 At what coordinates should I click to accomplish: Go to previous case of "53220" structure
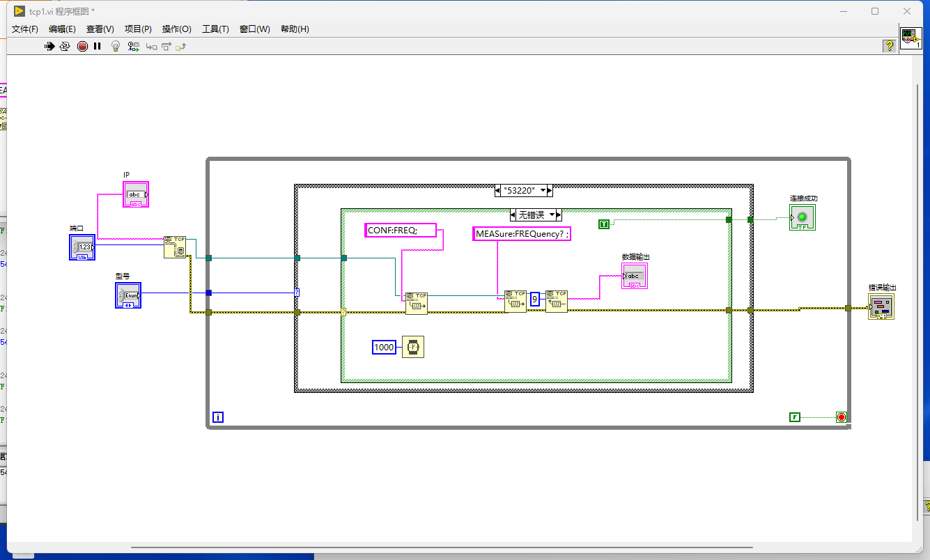tap(497, 190)
